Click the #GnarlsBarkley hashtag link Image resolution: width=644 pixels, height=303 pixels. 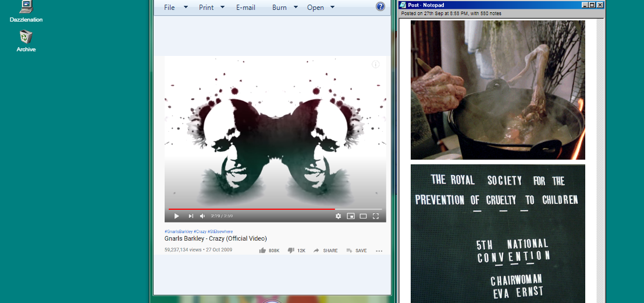(179, 231)
